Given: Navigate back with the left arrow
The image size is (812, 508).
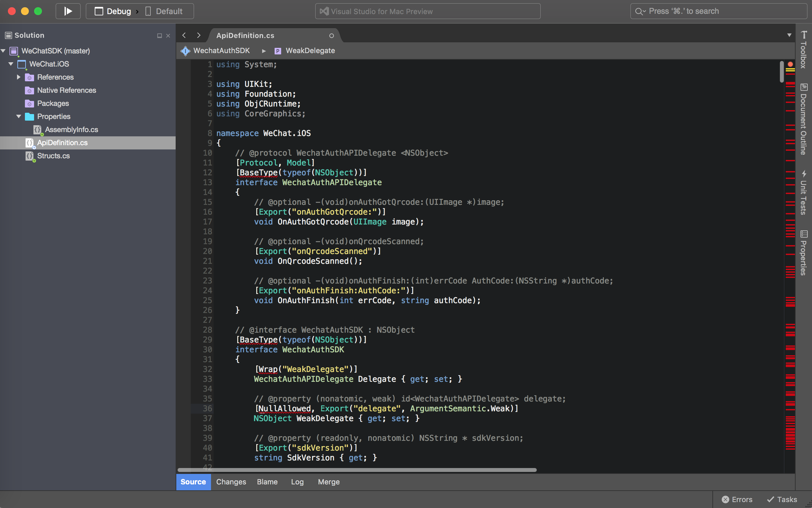Looking at the screenshot, I should tap(184, 35).
